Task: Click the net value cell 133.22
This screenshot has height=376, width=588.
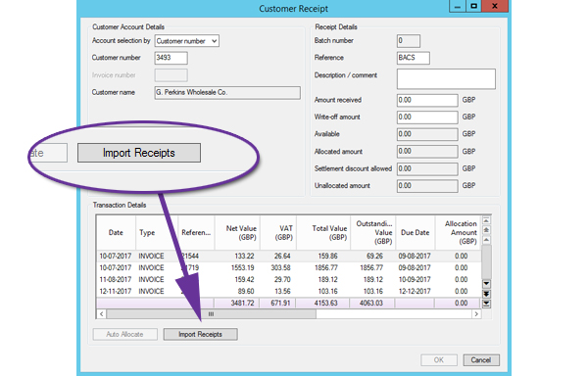Action: (x=244, y=257)
